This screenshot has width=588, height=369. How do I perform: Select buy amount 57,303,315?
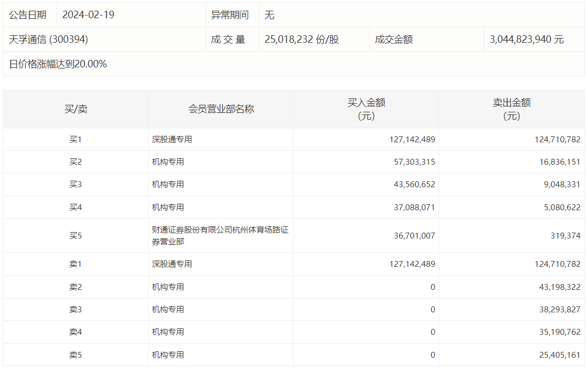(x=414, y=162)
